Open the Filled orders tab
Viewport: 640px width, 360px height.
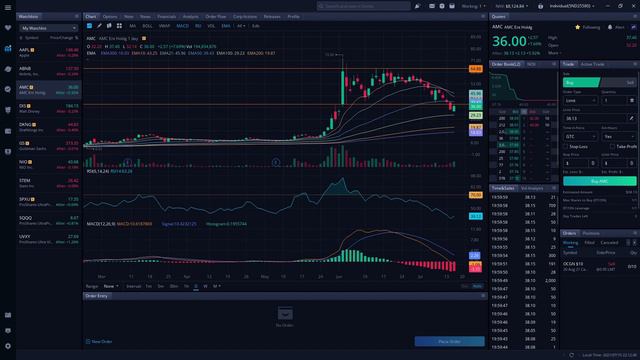point(589,242)
